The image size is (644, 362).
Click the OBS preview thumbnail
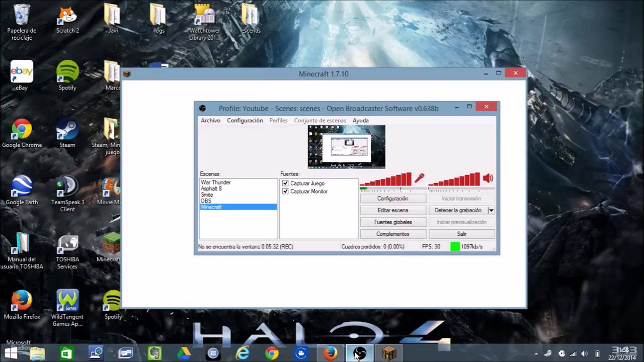point(347,147)
